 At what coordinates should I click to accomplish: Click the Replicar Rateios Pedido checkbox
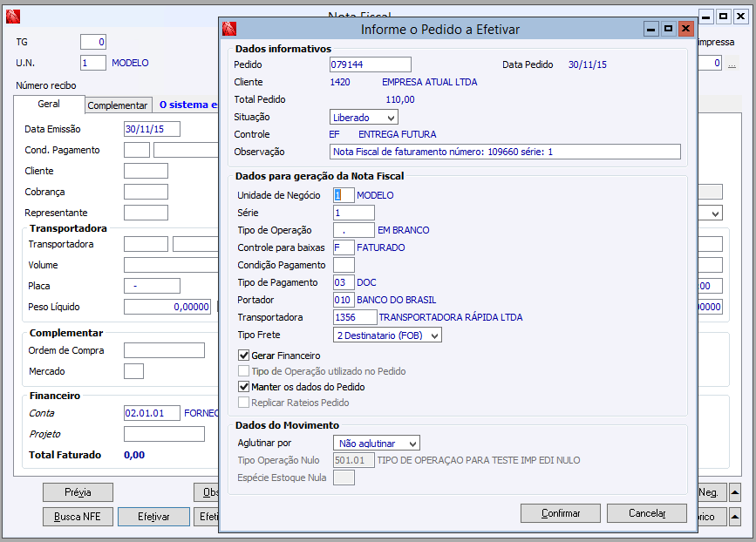244,403
